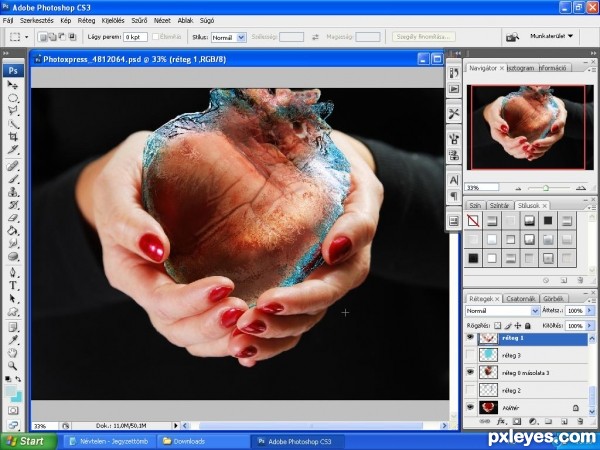Show the réteg 2 layer

[x=470, y=390]
